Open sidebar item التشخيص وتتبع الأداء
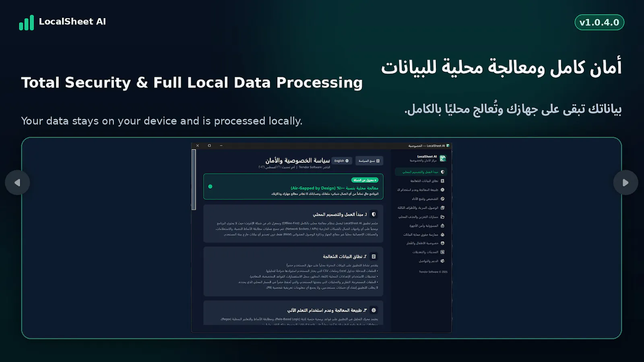 click(x=421, y=199)
